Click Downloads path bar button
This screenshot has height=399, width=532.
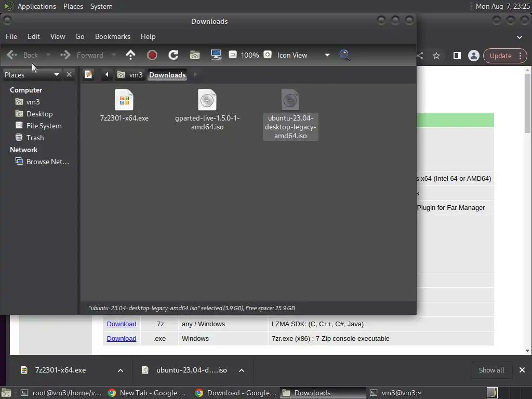tap(167, 75)
